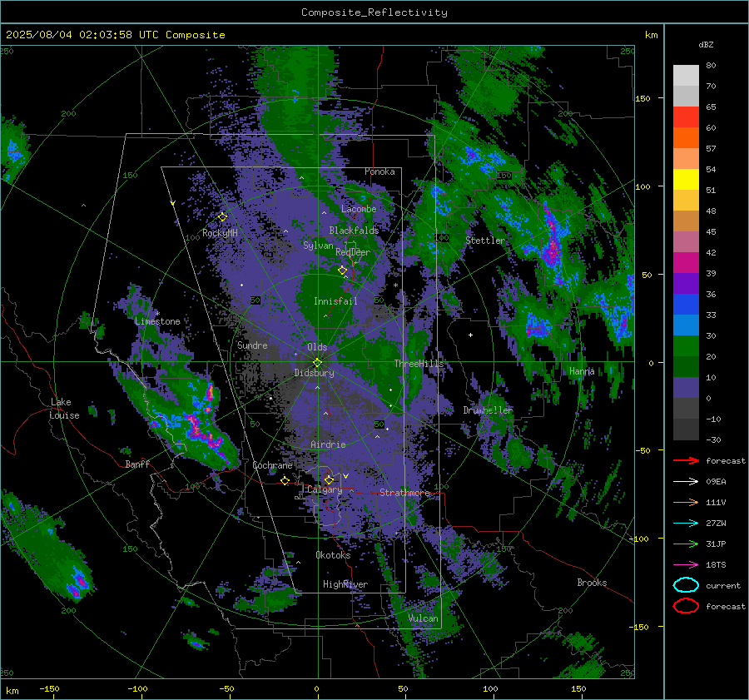Click the 'forecast' text beside red arrow
This screenshot has height=700, width=749.
(726, 460)
